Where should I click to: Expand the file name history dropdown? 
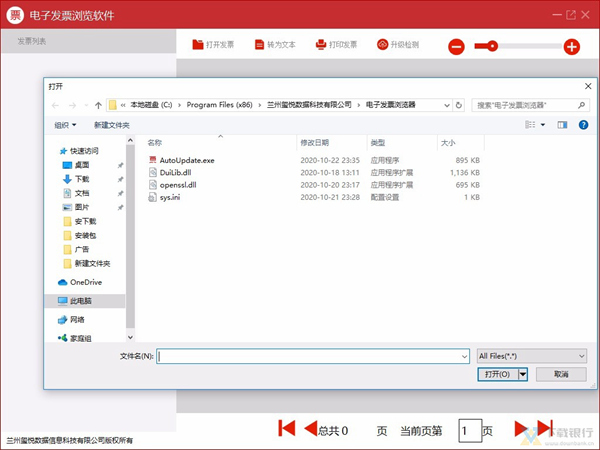(465, 357)
